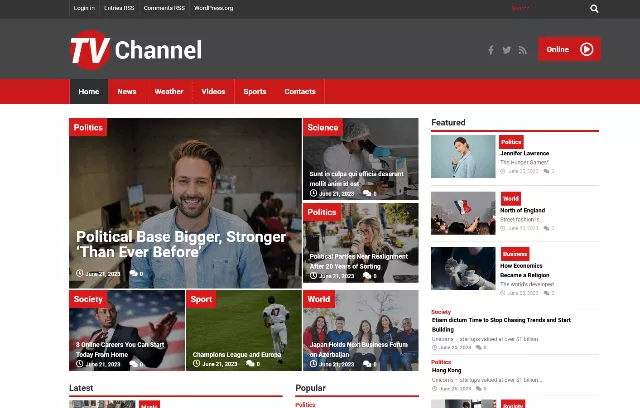Click Politics tag beside Jennifer Lawrence
This screenshot has height=408, width=640.
pos(511,142)
